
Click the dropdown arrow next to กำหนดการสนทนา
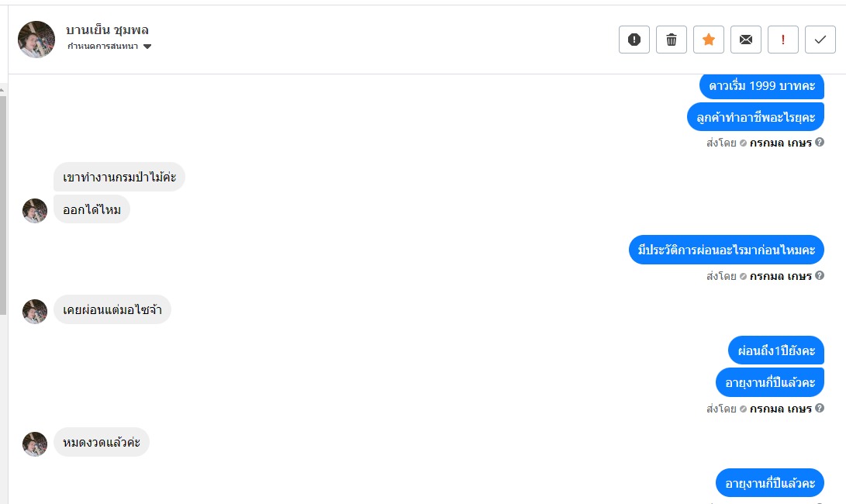tap(147, 47)
